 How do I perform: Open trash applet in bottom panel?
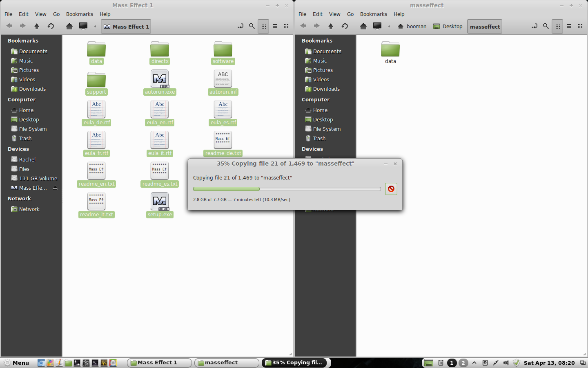(441, 363)
